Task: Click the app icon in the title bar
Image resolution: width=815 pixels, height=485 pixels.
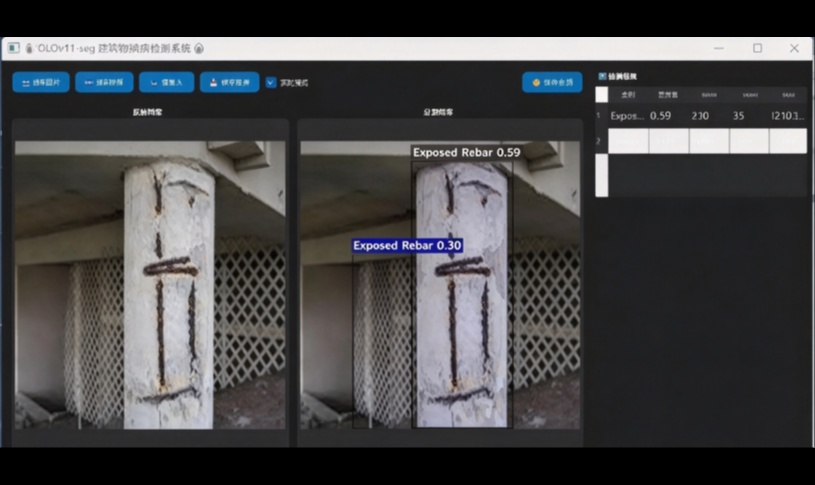Action: 14,48
